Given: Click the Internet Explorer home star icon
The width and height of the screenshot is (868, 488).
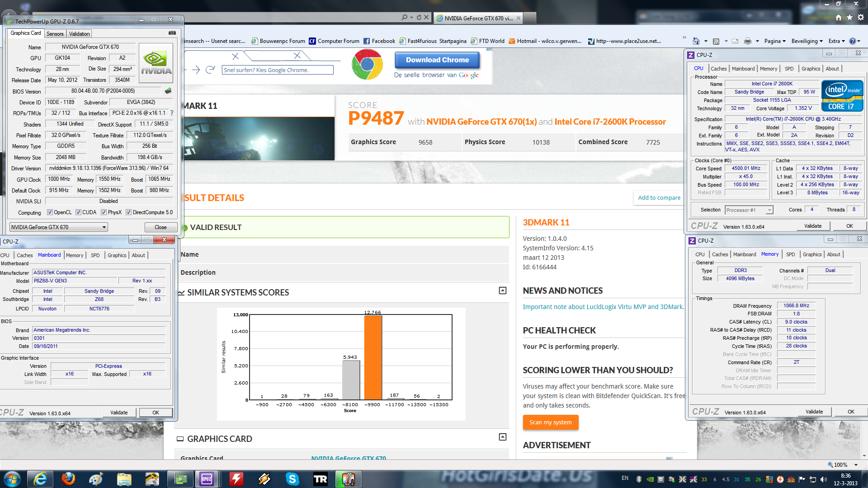Looking at the screenshot, I should tap(849, 17).
